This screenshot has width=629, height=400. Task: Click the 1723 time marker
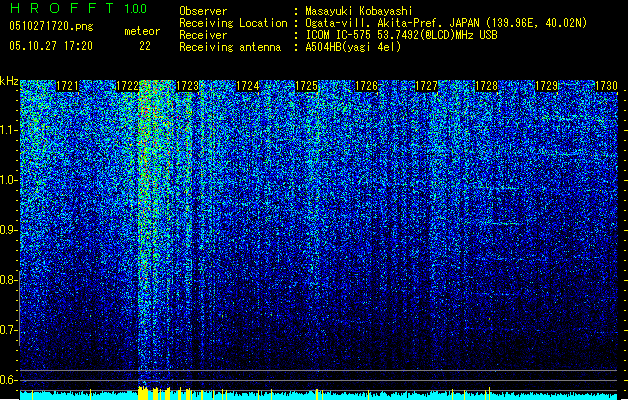(187, 86)
